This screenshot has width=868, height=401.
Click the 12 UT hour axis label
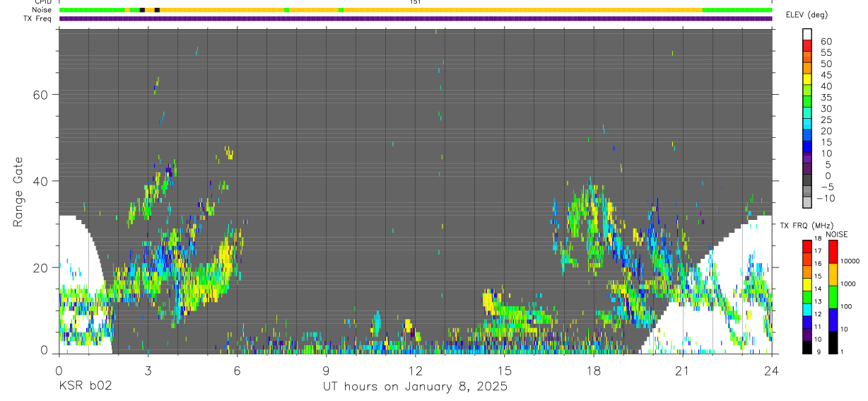pos(416,371)
